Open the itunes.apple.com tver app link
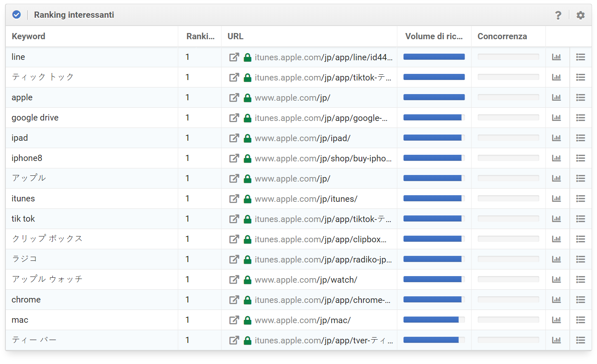The image size is (597, 364). coord(324,340)
